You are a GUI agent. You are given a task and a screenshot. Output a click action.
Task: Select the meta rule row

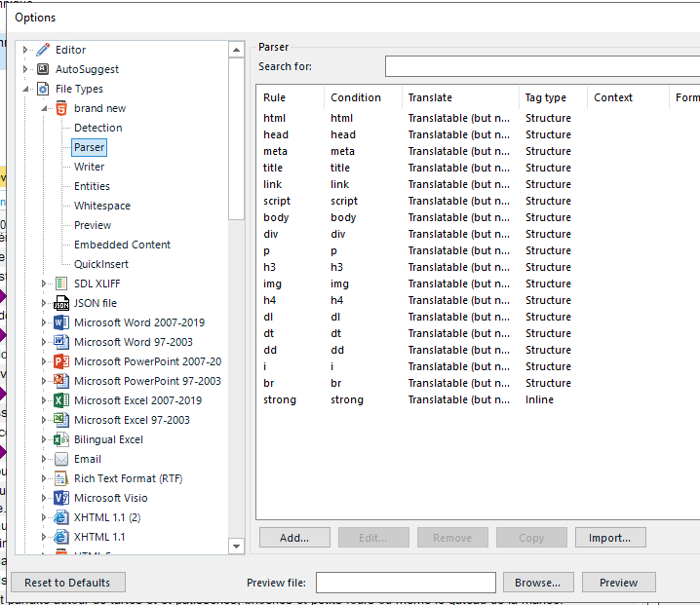[478, 151]
